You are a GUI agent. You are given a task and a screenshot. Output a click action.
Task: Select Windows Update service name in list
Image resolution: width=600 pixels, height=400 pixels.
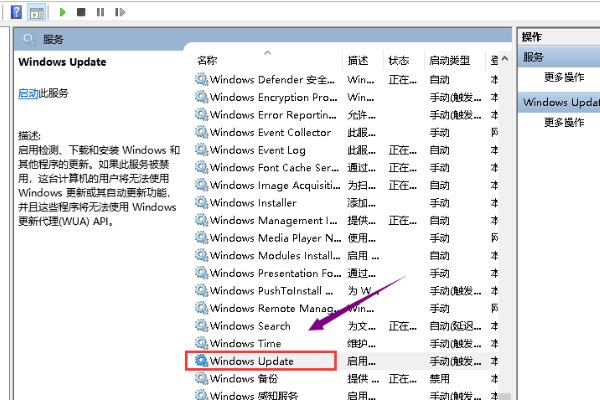(251, 361)
